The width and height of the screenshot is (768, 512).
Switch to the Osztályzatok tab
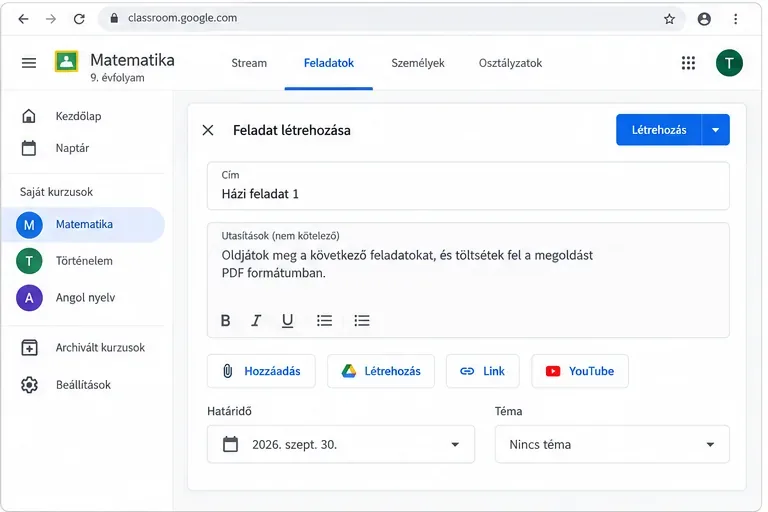(x=510, y=63)
